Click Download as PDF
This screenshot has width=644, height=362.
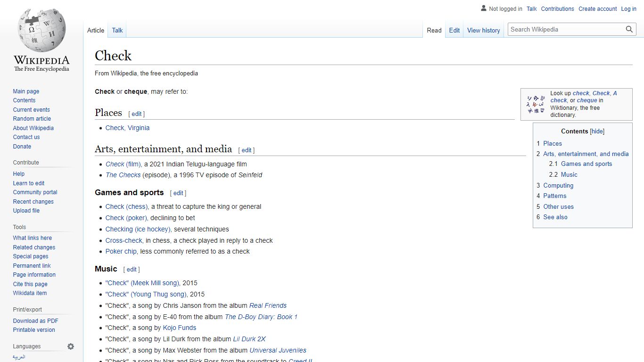click(35, 321)
